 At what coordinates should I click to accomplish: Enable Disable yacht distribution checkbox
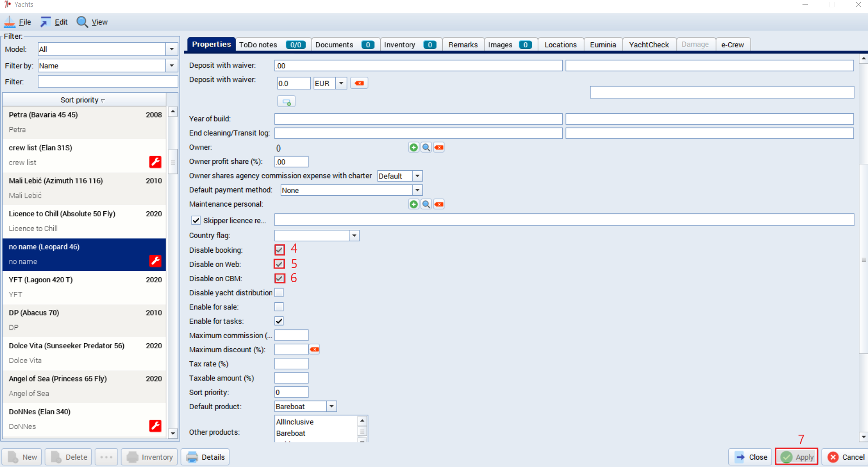(x=279, y=293)
